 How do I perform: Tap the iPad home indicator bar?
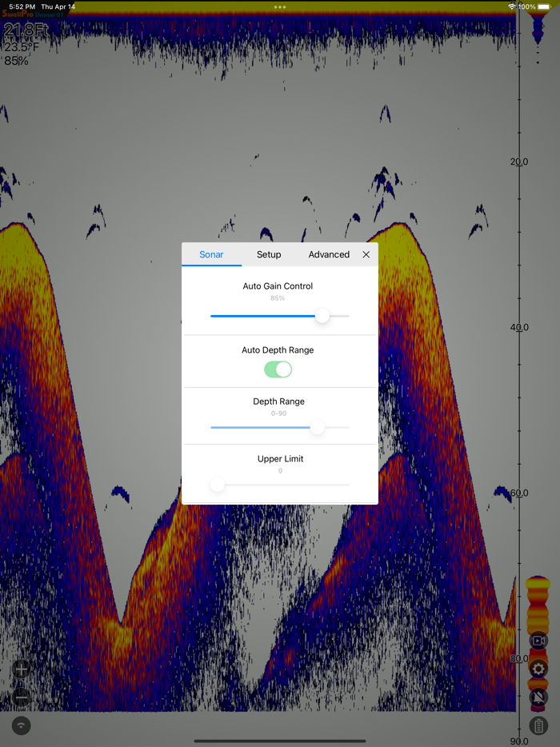click(280, 741)
